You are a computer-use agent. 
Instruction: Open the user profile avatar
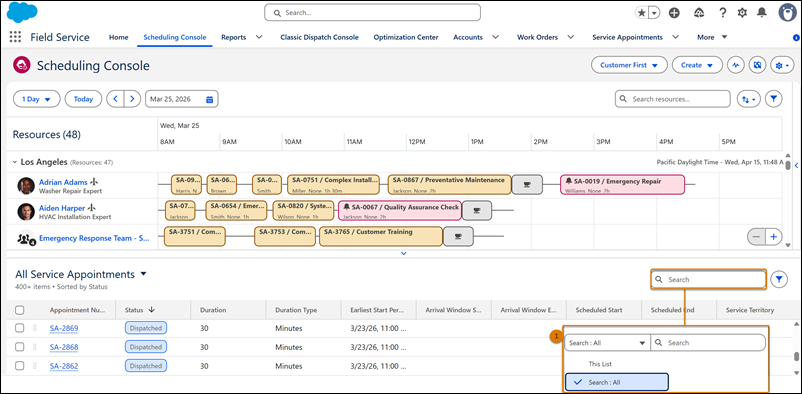787,13
